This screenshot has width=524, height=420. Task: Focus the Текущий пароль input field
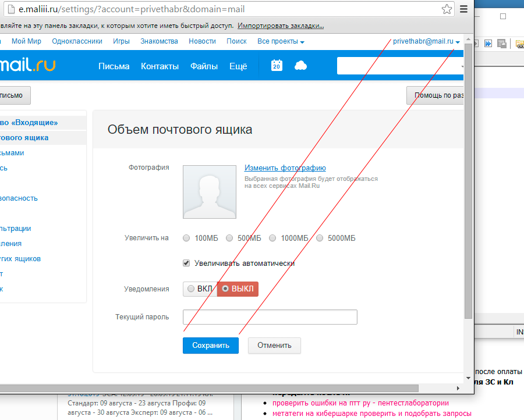pyautogui.click(x=270, y=317)
